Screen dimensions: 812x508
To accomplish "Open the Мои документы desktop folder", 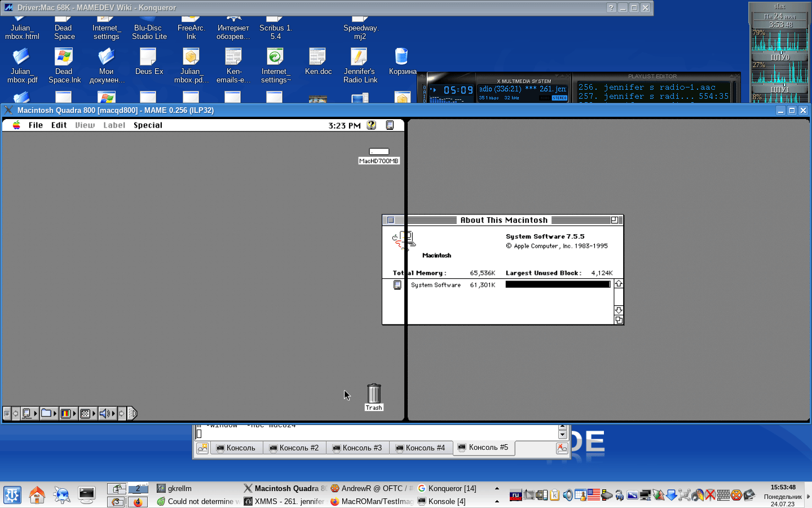I will [106, 65].
